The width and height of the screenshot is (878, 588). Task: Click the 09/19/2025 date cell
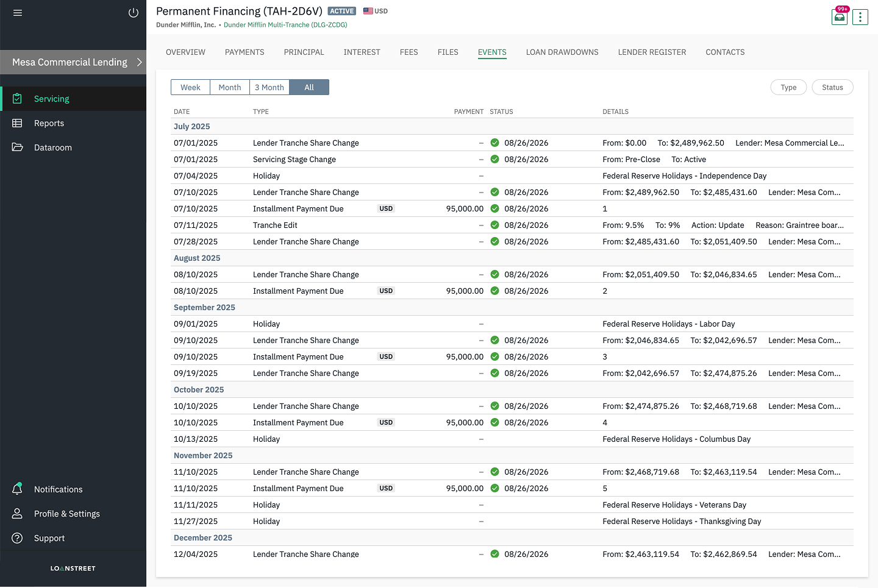[196, 373]
